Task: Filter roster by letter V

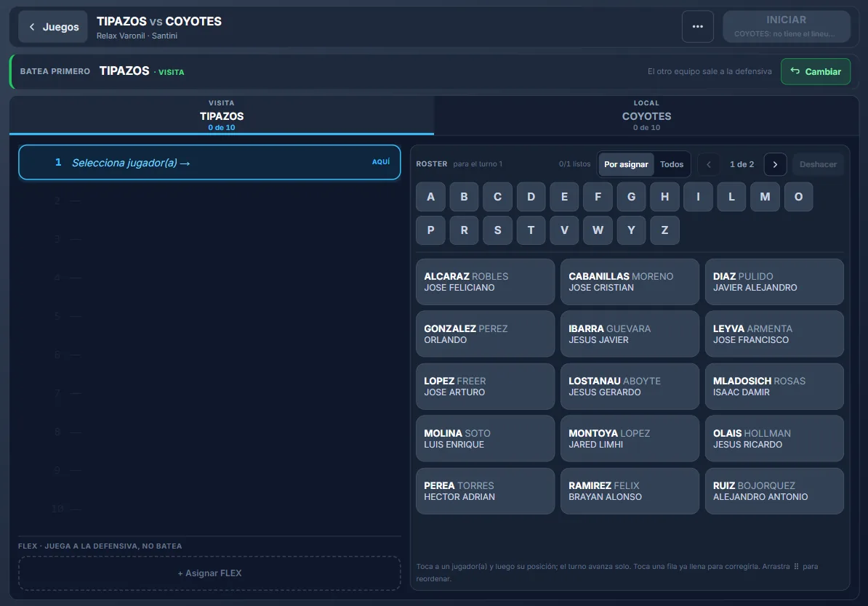Action: click(564, 230)
